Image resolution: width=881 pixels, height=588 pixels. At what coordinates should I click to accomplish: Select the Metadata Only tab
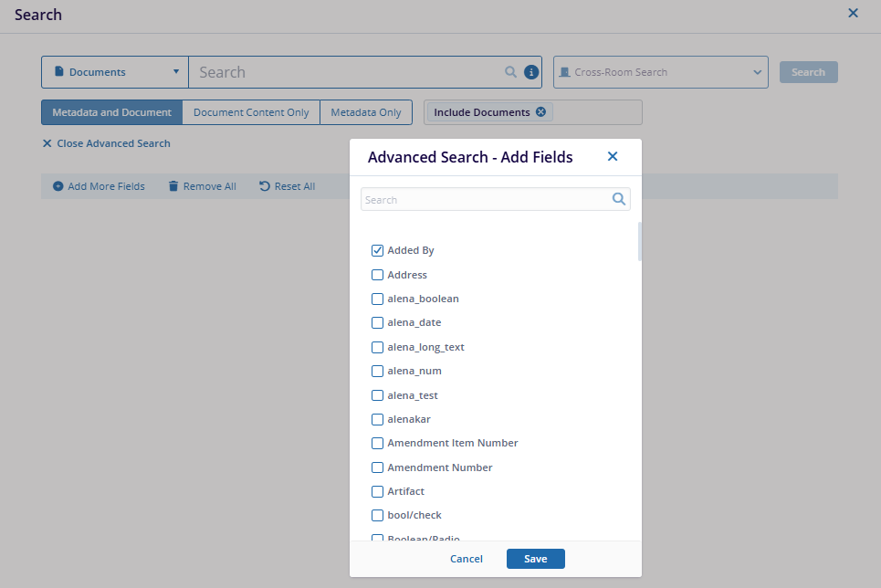pyautogui.click(x=366, y=112)
